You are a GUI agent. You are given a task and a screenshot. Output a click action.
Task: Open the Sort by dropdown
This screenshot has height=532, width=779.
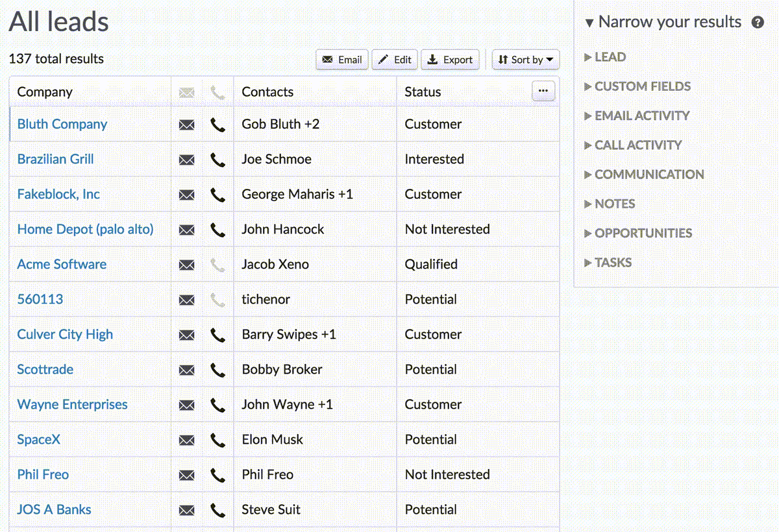coord(526,60)
